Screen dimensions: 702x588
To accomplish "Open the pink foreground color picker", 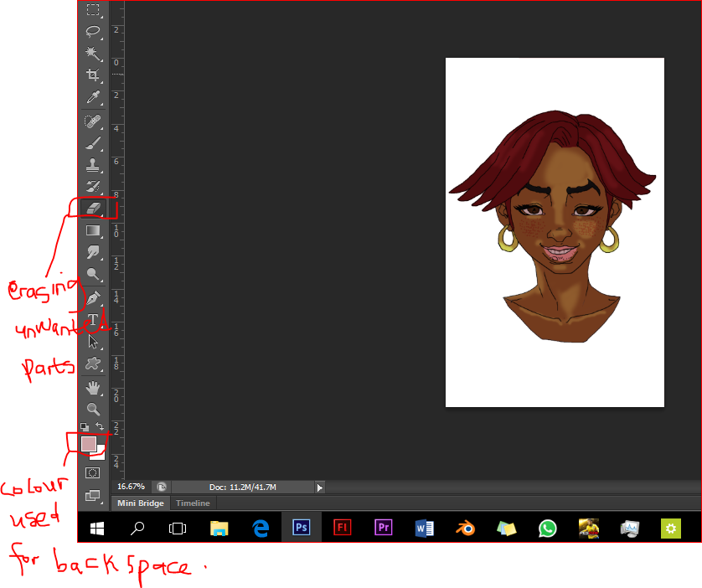I will click(88, 444).
